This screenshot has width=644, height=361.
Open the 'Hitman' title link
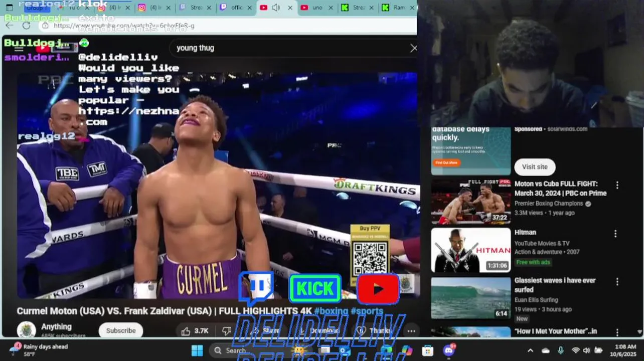pos(525,232)
